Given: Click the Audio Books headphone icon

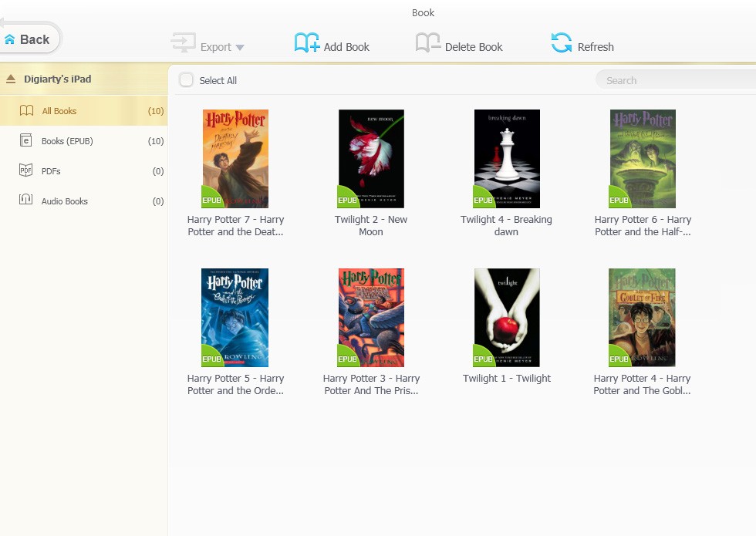Looking at the screenshot, I should [25, 200].
